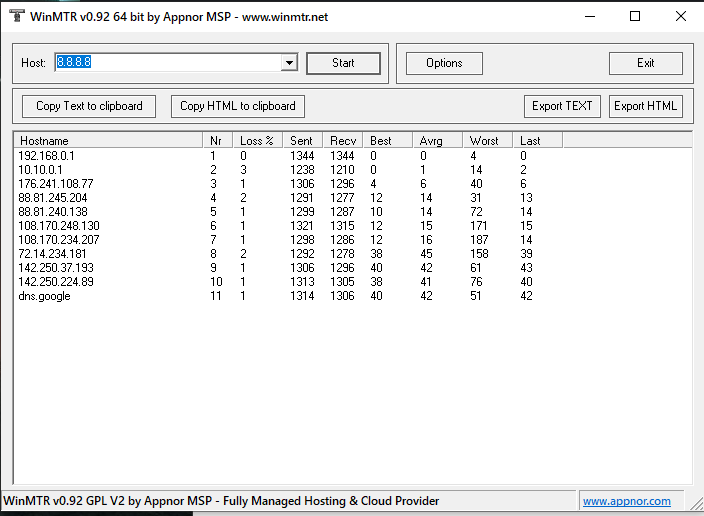Click the Recv value 1210
Viewport: 704px width, 516px height.
(342, 170)
